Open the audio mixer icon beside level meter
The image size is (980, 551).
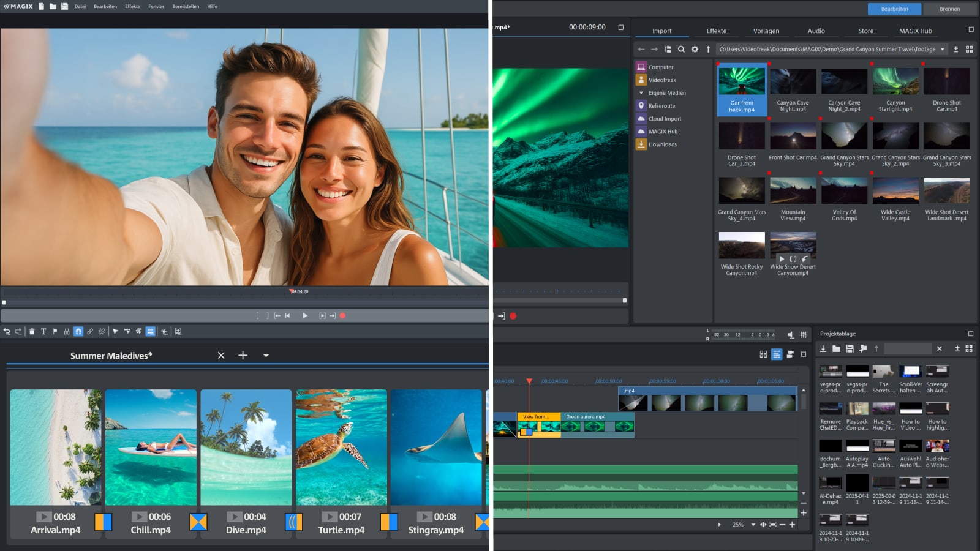(804, 335)
